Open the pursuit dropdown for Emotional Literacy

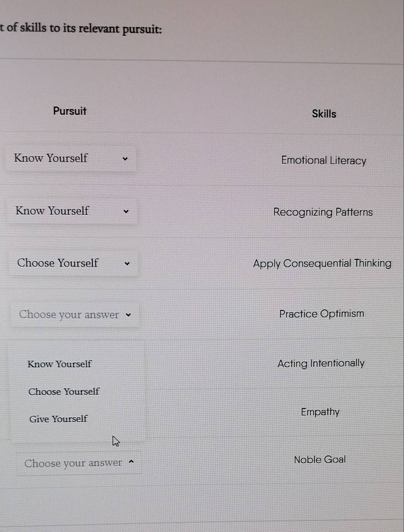point(70,159)
